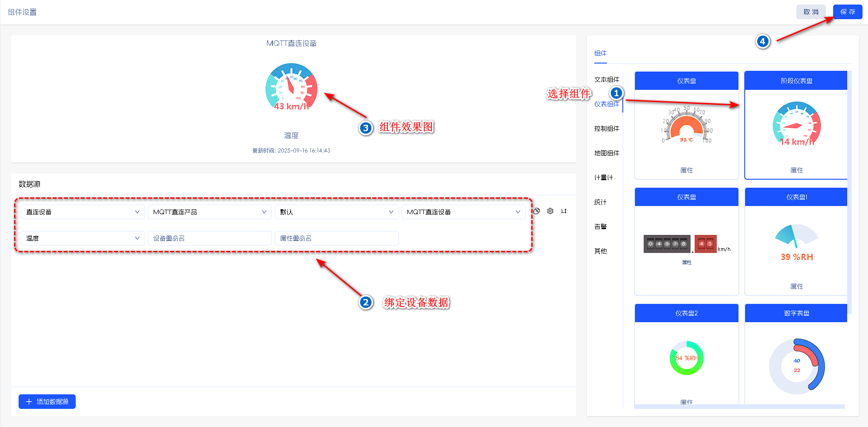This screenshot has width=868, height=427.
Task: Open the MQTT直连产品 product dropdown
Action: coord(209,212)
